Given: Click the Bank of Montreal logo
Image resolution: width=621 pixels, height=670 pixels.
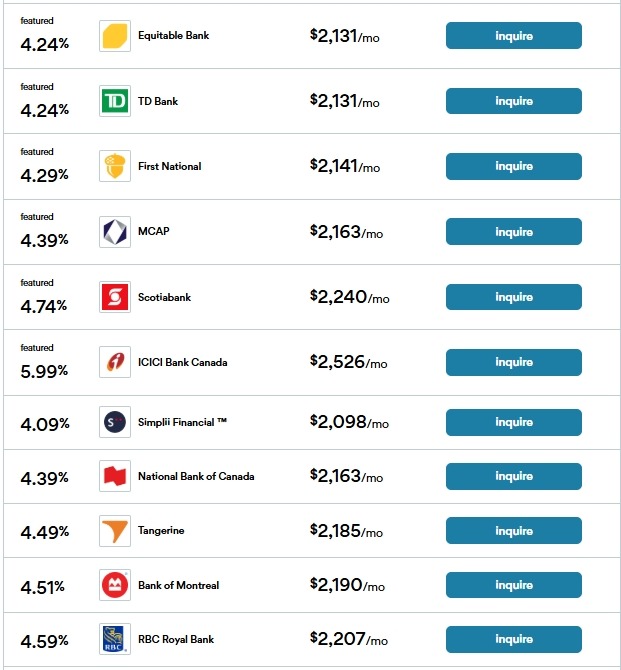Looking at the screenshot, I should point(115,585).
